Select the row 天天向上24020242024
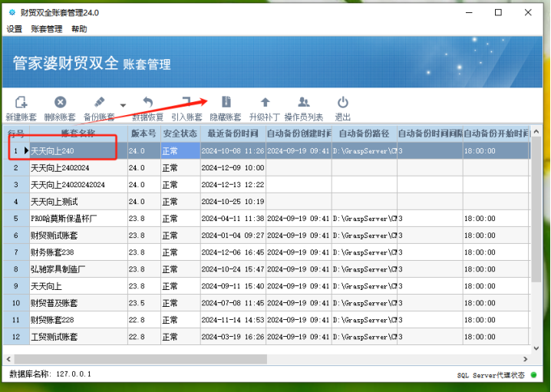Image resolution: width=551 pixels, height=392 pixels. point(266,185)
